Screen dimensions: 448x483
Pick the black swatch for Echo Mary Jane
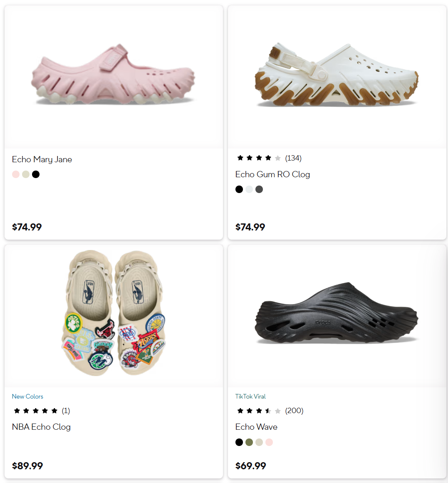coord(36,174)
